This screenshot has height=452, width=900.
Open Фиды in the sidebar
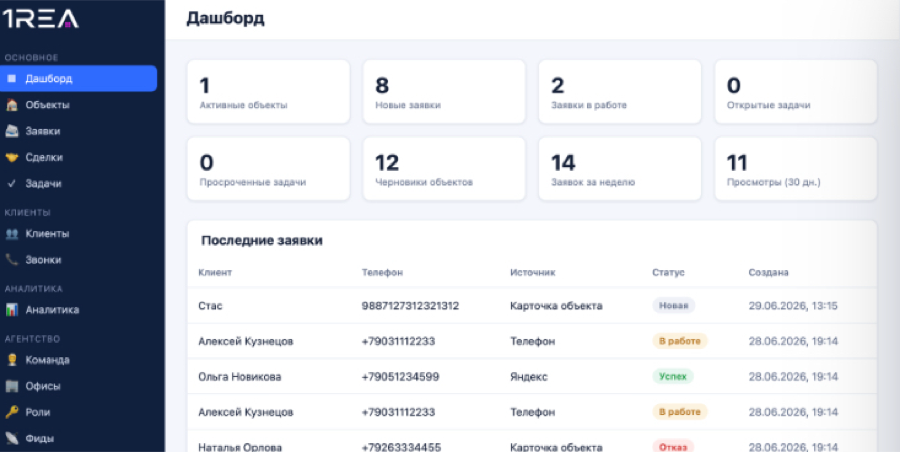(78, 438)
